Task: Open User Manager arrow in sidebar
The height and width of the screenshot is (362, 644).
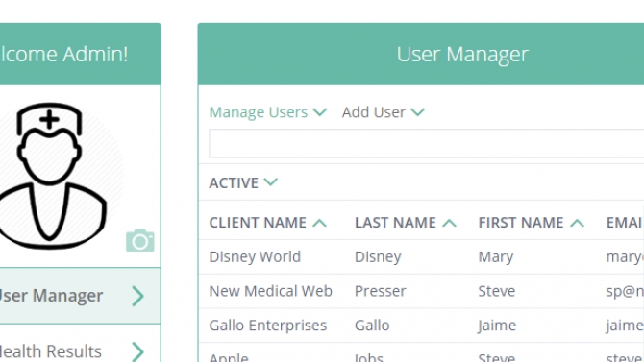Action: coord(138,296)
